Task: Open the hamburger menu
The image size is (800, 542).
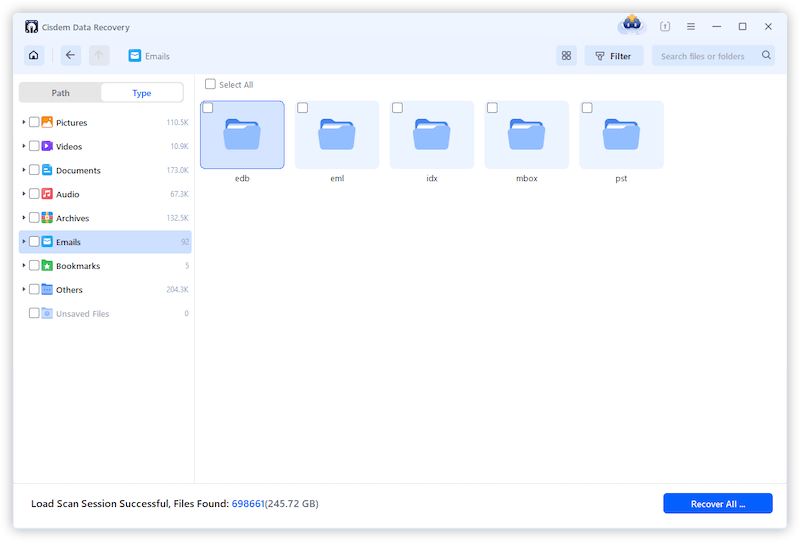Action: 691,27
